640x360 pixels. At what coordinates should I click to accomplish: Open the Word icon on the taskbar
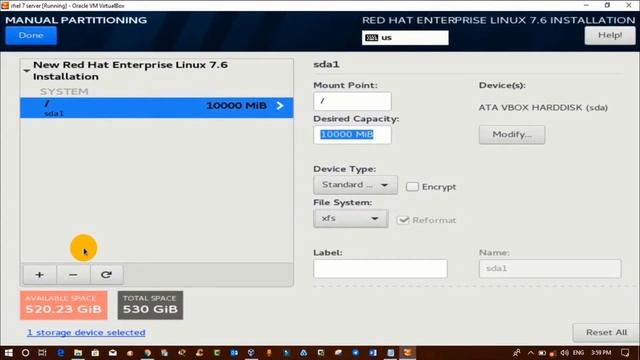point(373,353)
